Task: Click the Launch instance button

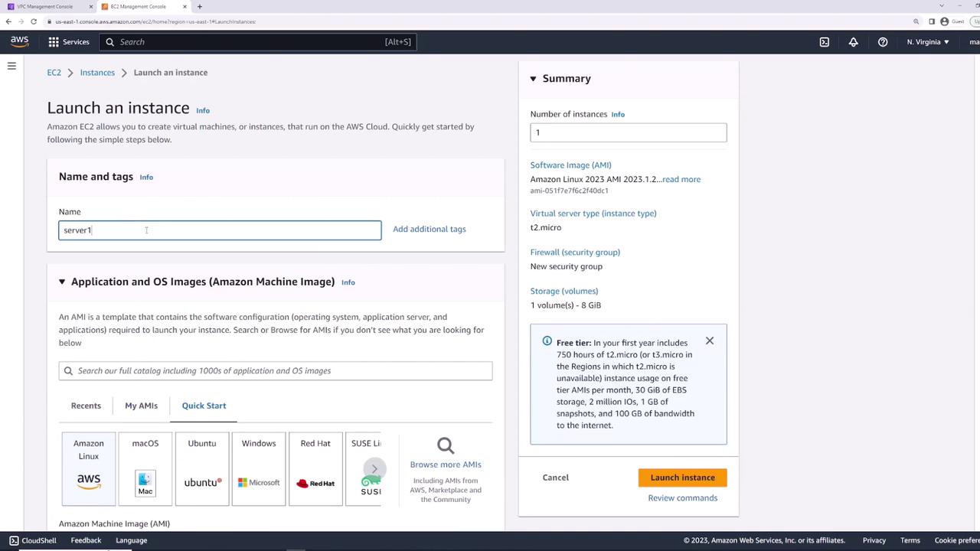Action: coord(683,478)
